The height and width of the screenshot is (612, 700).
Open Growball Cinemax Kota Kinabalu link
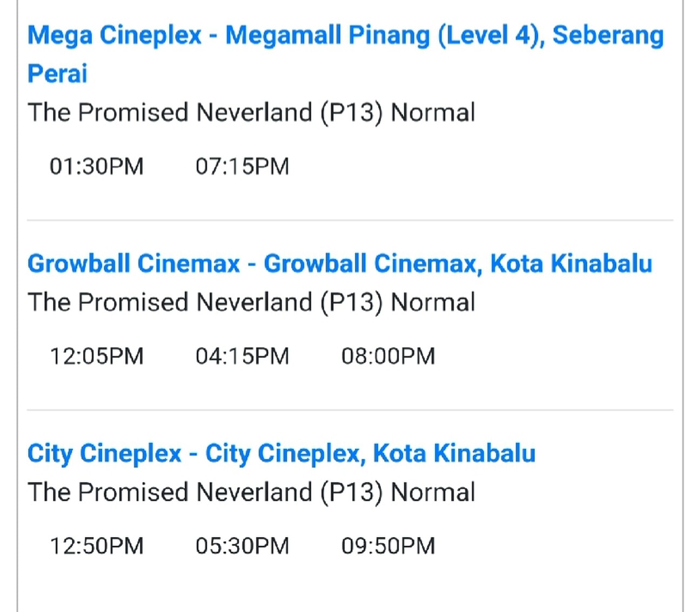pos(340,264)
